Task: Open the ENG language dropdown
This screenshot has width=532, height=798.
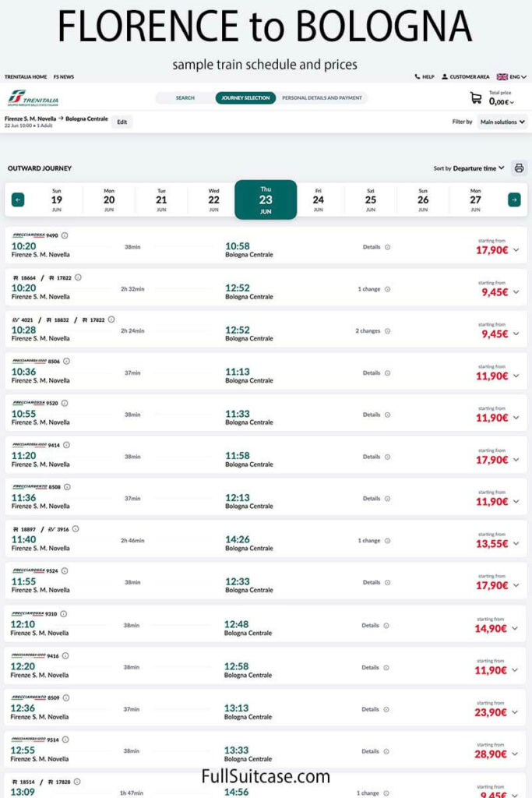Action: [512, 77]
